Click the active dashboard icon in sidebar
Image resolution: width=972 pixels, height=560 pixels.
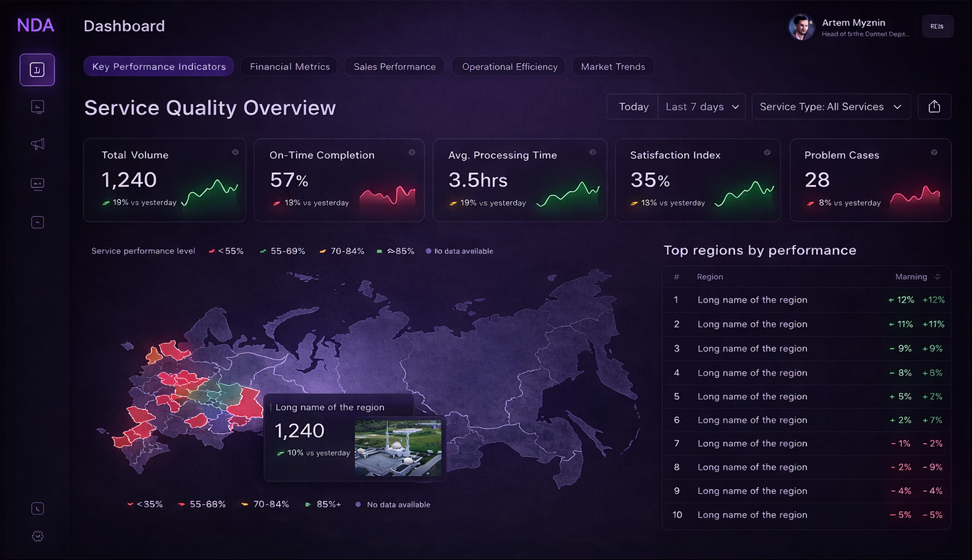[37, 70]
